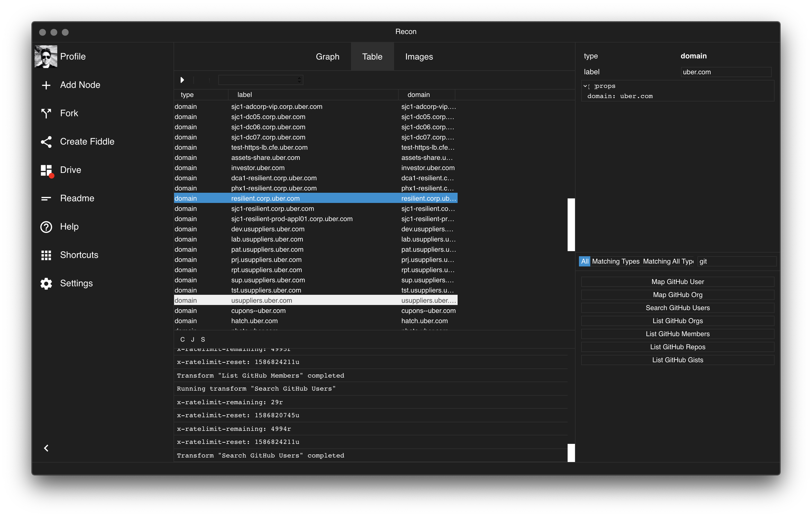Click the Shortcuts grid icon
Viewport: 812px width, 517px height.
(46, 255)
